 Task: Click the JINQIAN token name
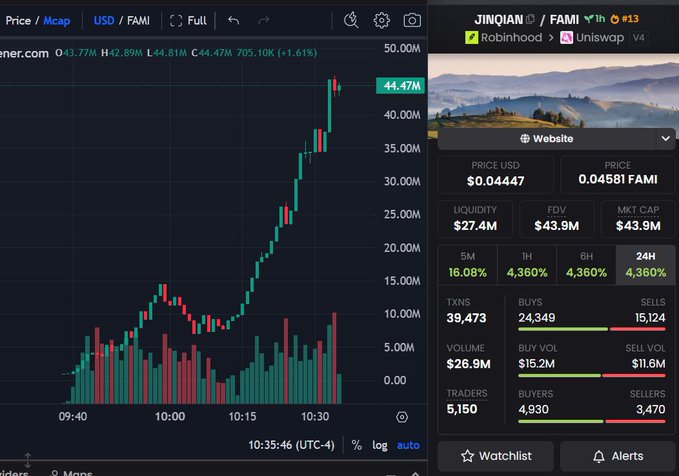(x=498, y=19)
